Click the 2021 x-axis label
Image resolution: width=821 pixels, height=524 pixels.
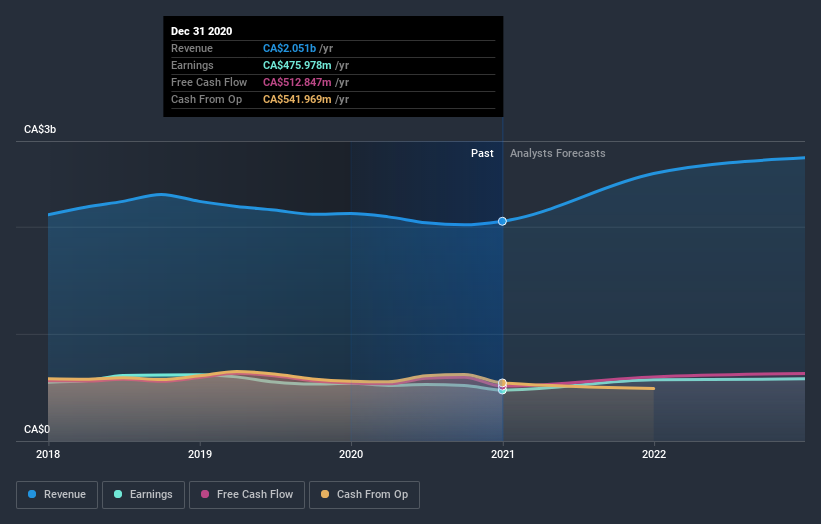[503, 454]
